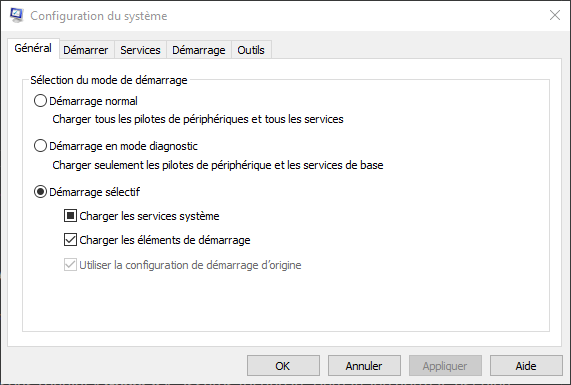Screen dimensions: 571x385
Task: Select the Démarrage normal radio button
Action: click(40, 101)
